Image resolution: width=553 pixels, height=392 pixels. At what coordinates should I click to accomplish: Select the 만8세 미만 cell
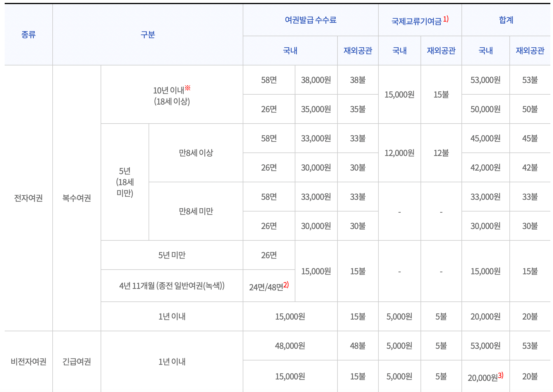(196, 211)
